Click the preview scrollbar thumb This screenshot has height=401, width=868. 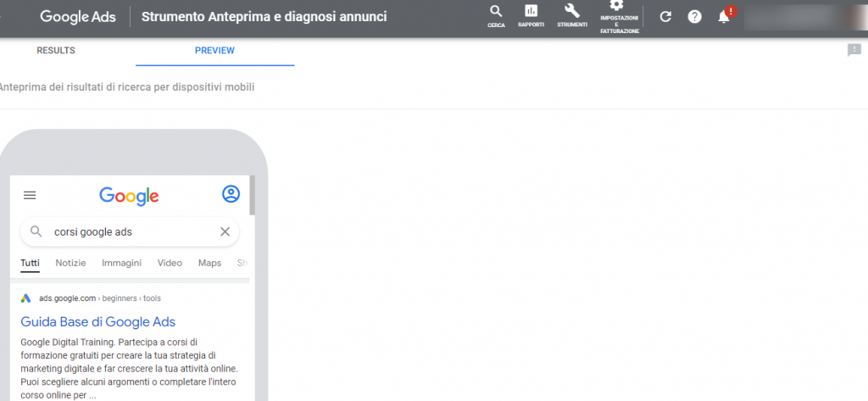pos(253,195)
